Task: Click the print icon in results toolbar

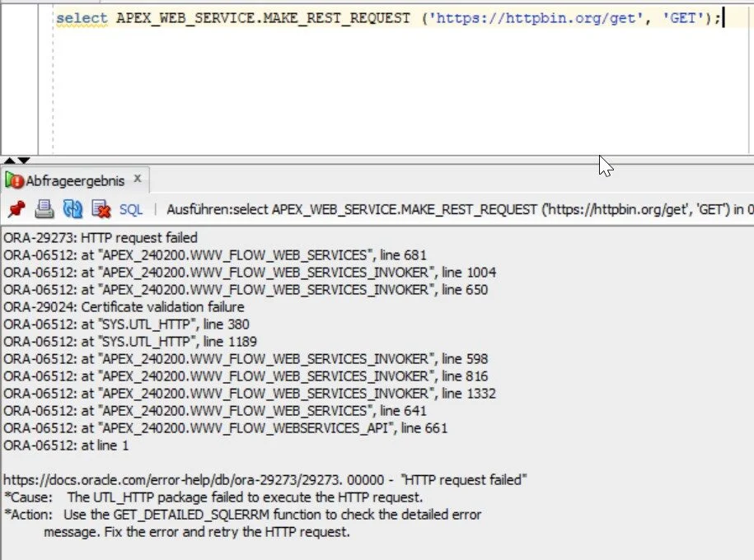Action: (44, 209)
